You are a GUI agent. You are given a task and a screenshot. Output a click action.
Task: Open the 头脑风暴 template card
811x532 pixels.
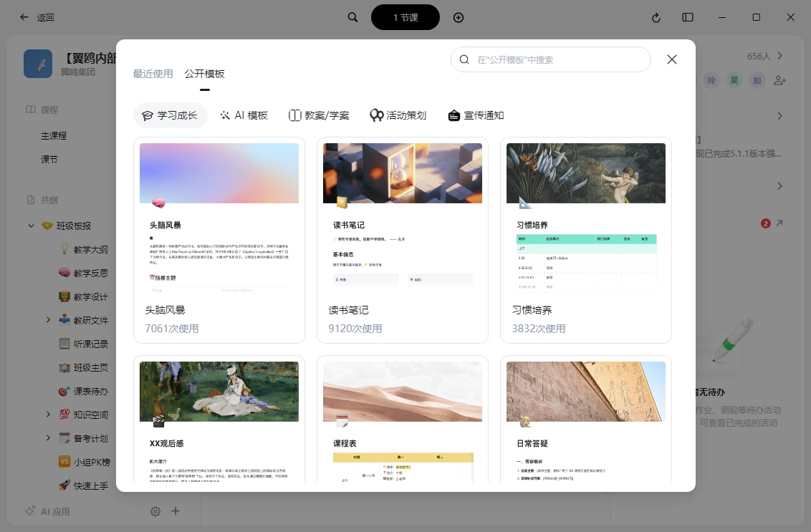219,241
